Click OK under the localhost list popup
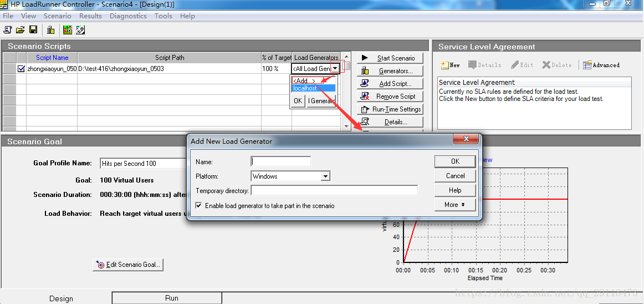 [298, 101]
